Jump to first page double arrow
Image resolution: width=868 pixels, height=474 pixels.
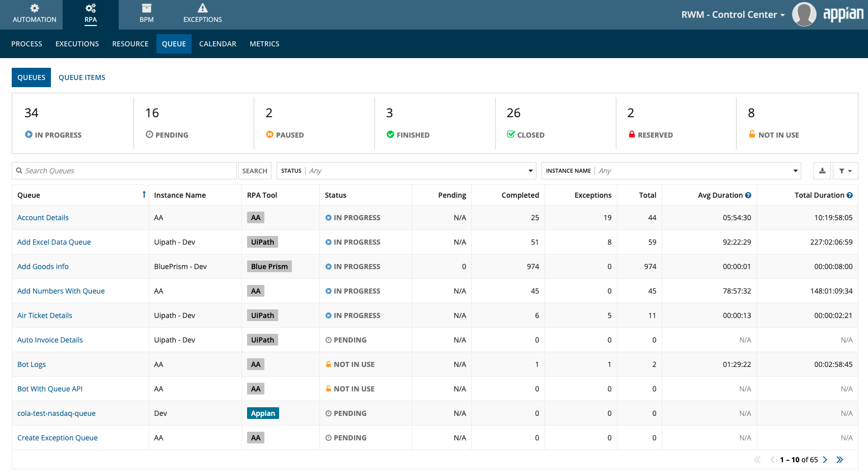[x=757, y=460]
